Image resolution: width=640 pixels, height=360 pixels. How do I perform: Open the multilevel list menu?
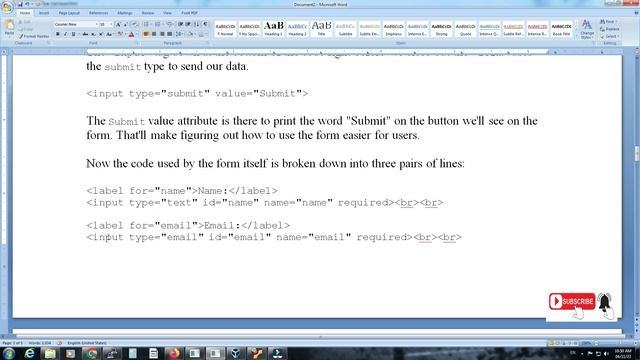pos(170,24)
